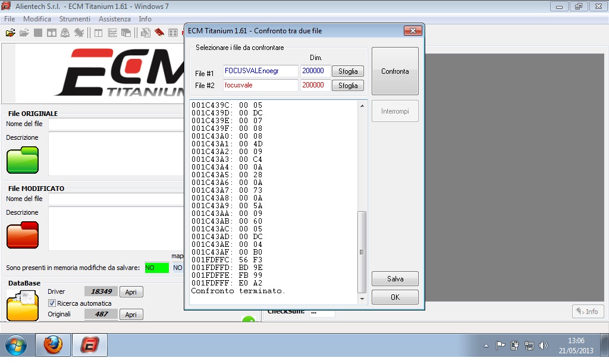Click the open book toolbar icon
The image size is (609, 364).
pos(65,33)
